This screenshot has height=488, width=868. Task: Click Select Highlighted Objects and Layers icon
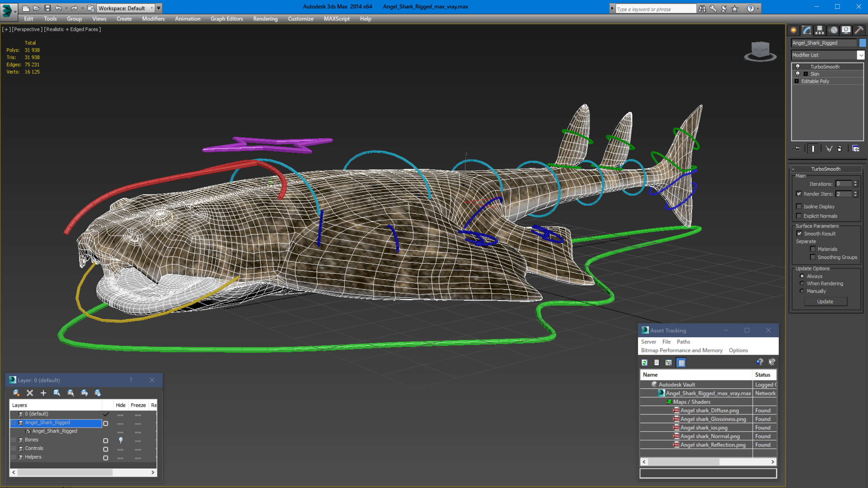pos(57,393)
